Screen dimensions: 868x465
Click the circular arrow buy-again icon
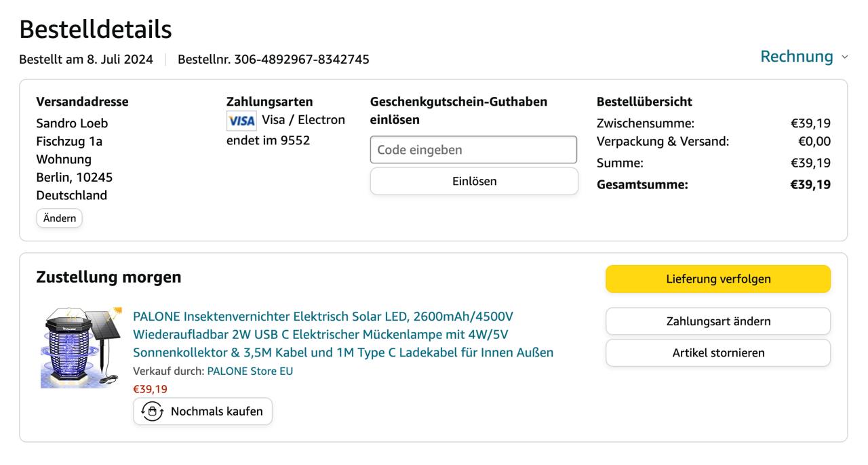153,411
